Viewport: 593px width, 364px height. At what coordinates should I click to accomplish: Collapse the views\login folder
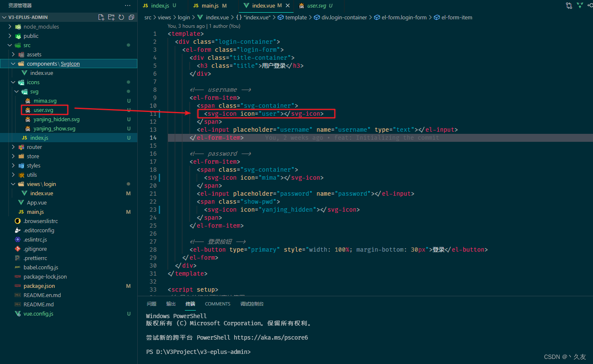click(x=13, y=184)
